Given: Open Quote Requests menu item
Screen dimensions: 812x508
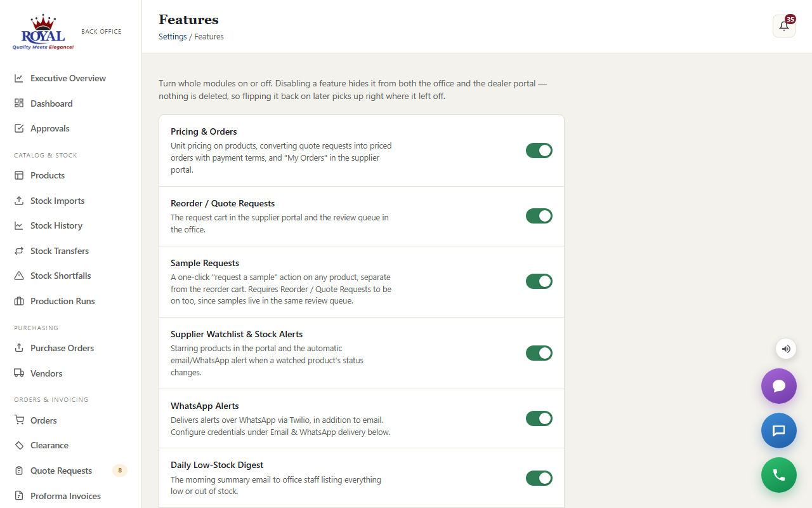Looking at the screenshot, I should click(70, 471).
